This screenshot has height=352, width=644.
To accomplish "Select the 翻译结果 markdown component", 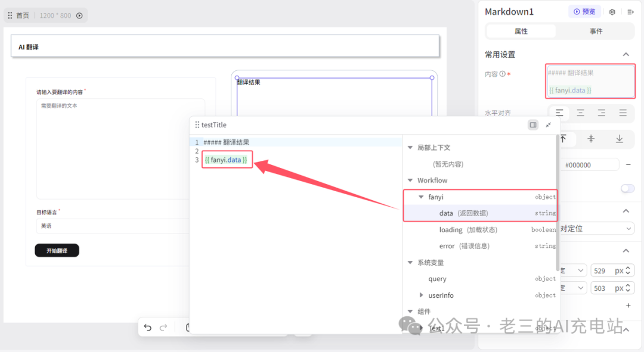I will (x=335, y=97).
